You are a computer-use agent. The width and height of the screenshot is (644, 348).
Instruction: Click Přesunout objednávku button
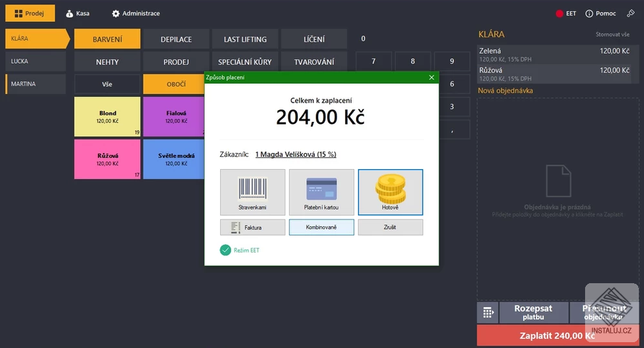tap(604, 312)
